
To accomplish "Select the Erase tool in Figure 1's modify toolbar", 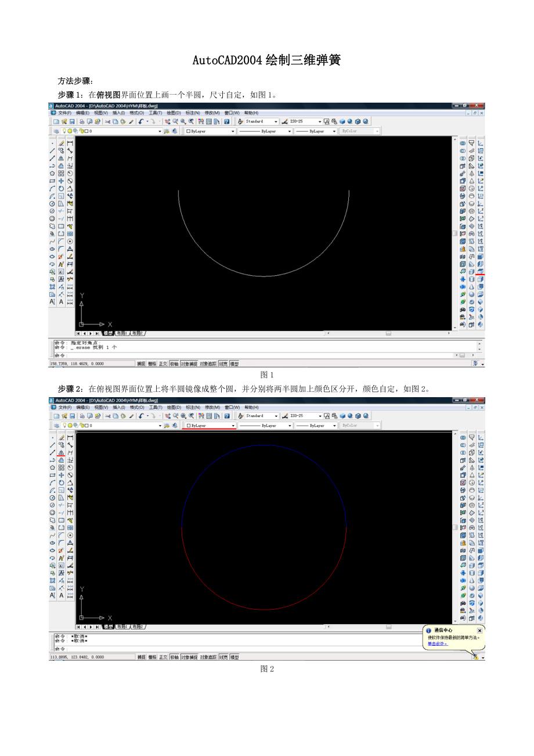I will click(61, 143).
